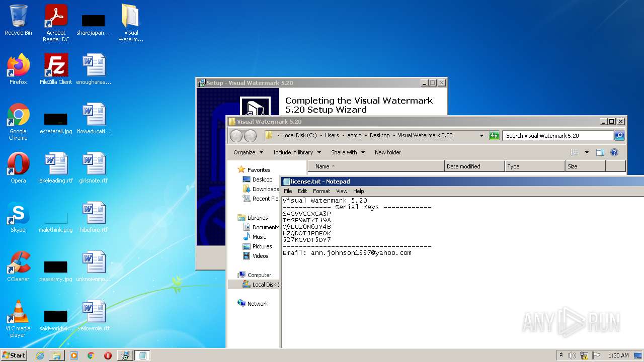Open the Include in library dropdown
Screen dimensions: 644x362
pos(297,152)
